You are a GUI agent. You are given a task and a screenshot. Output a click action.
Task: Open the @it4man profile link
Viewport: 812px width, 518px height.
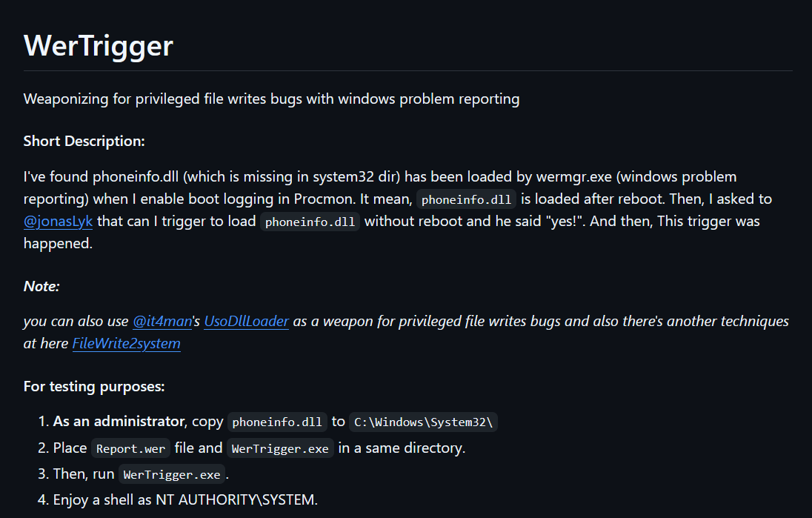click(162, 321)
